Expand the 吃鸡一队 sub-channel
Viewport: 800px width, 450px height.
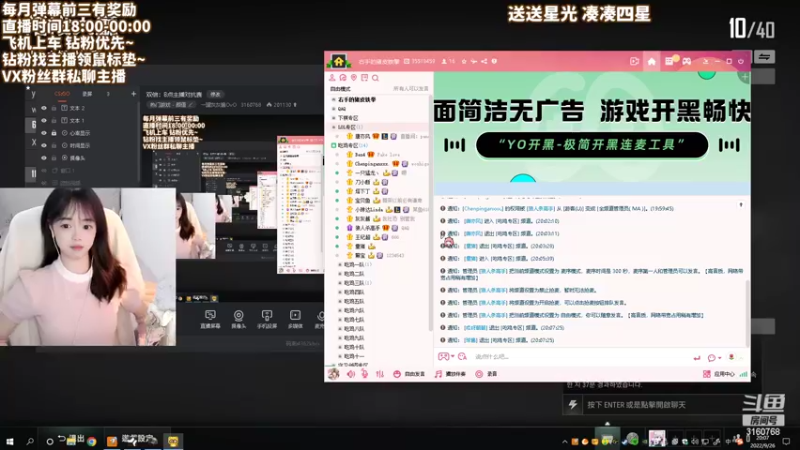[340, 265]
